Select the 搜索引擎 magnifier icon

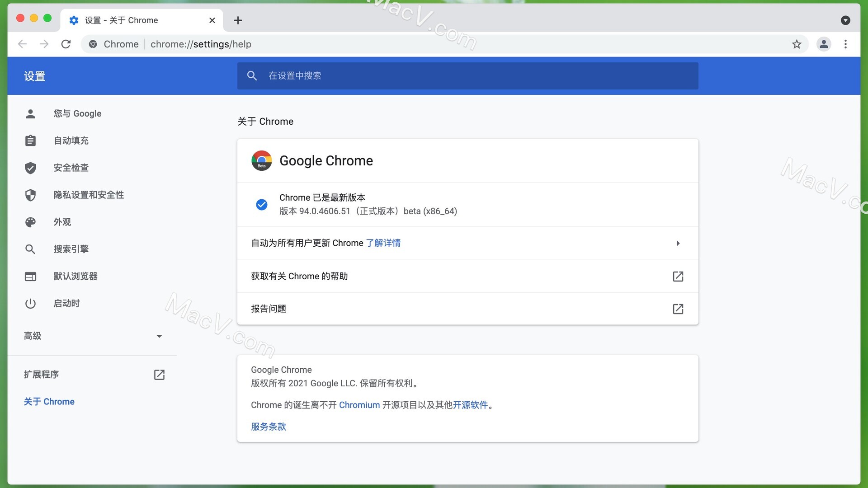tap(30, 249)
